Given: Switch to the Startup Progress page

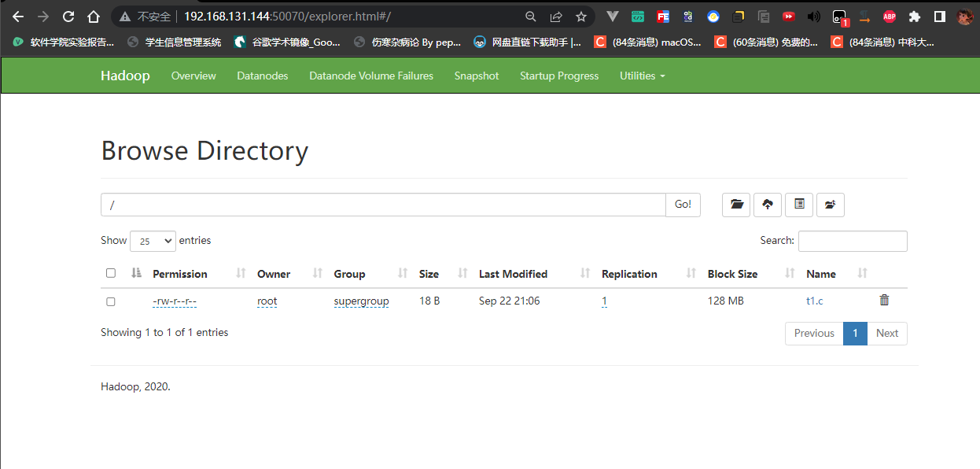Looking at the screenshot, I should coord(559,76).
